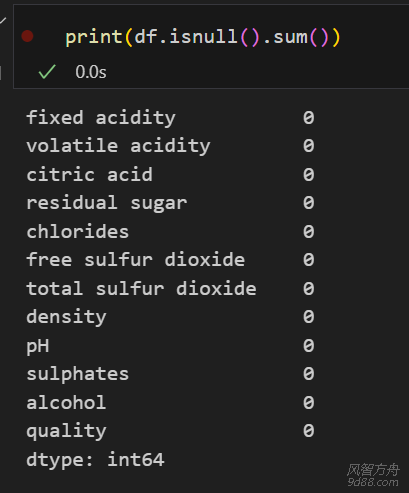Click the 'volatile acidity' output row
This screenshot has height=493, width=409.
point(170,146)
